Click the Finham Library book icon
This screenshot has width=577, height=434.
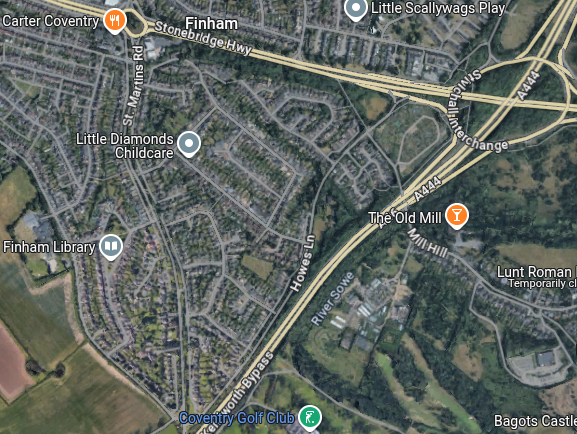[x=111, y=247]
